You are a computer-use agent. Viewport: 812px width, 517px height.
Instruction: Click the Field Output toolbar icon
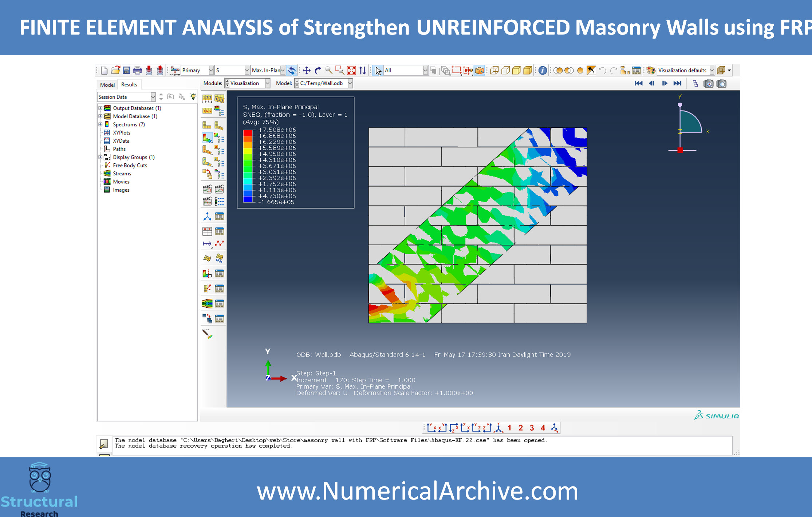click(x=175, y=70)
